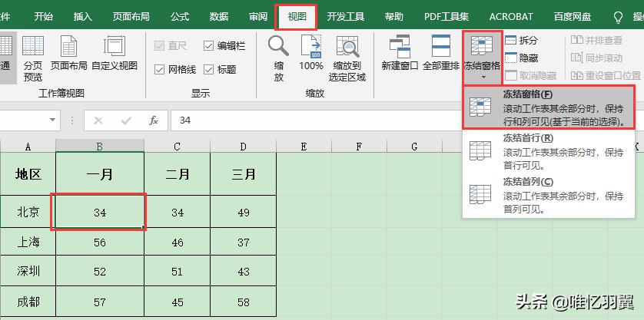Select column E header

[x=304, y=147]
